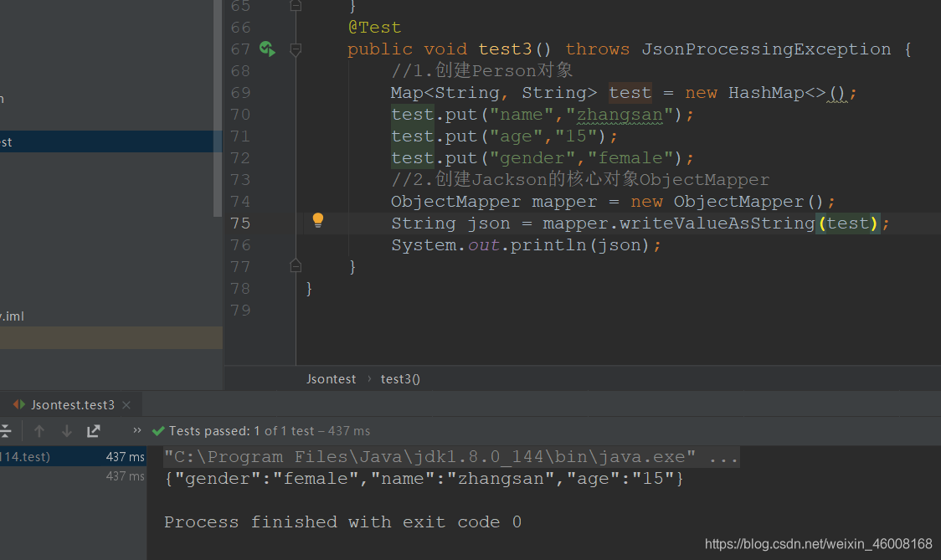Click line number 75 in the gutter
This screenshot has height=560, width=941.
pos(240,223)
